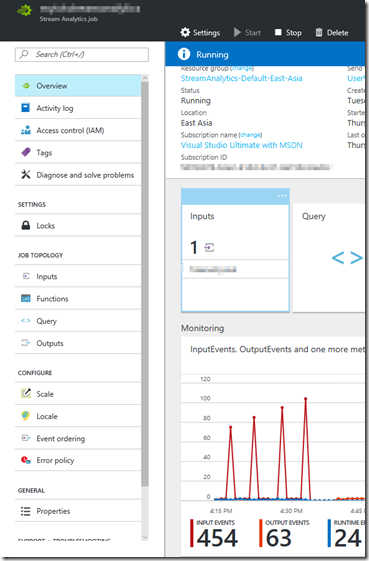Click sidebar scroll up arrow
The width and height of the screenshot is (369, 561).
(145, 78)
